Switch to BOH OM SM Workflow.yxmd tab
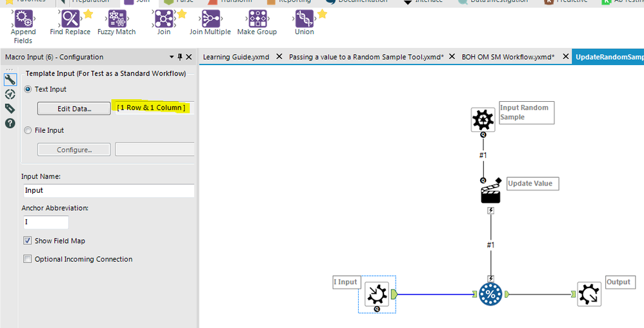644x328 pixels. coord(508,57)
